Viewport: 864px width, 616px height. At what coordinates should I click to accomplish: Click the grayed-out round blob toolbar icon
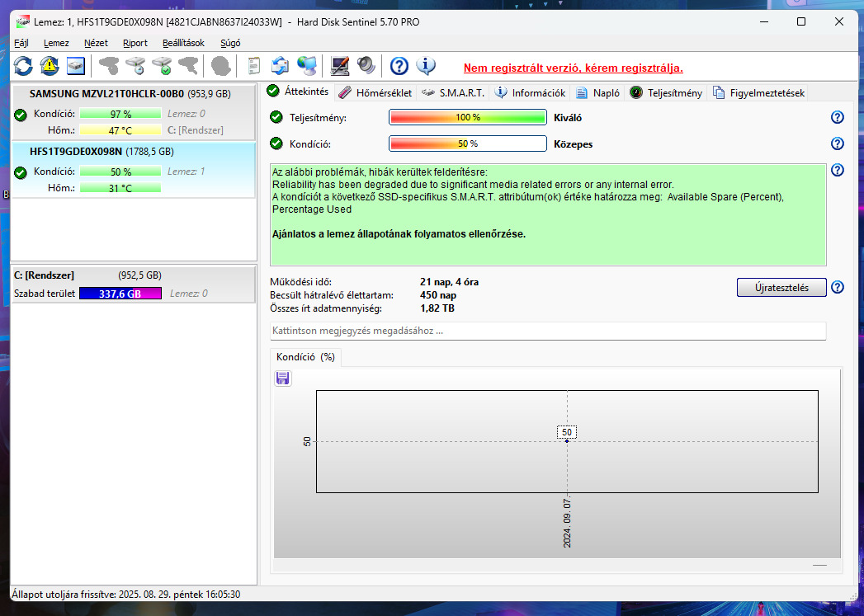pyautogui.click(x=221, y=66)
